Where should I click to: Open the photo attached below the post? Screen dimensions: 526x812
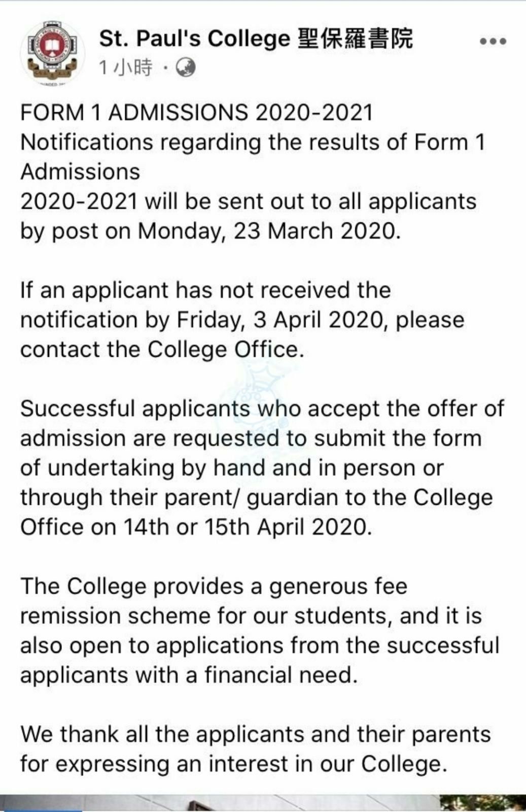tap(263, 803)
